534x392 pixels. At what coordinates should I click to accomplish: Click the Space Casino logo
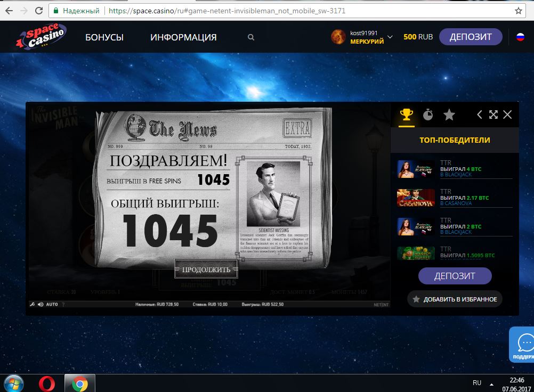pyautogui.click(x=42, y=37)
